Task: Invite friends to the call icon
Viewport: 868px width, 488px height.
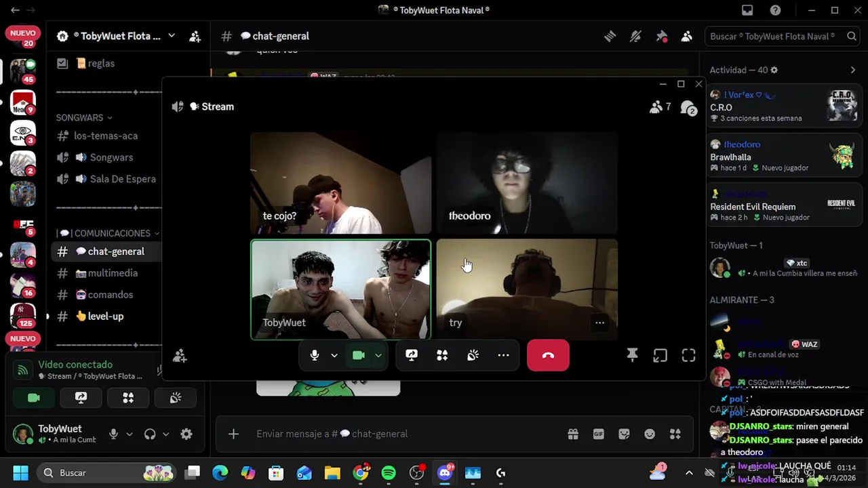Action: pos(180,356)
